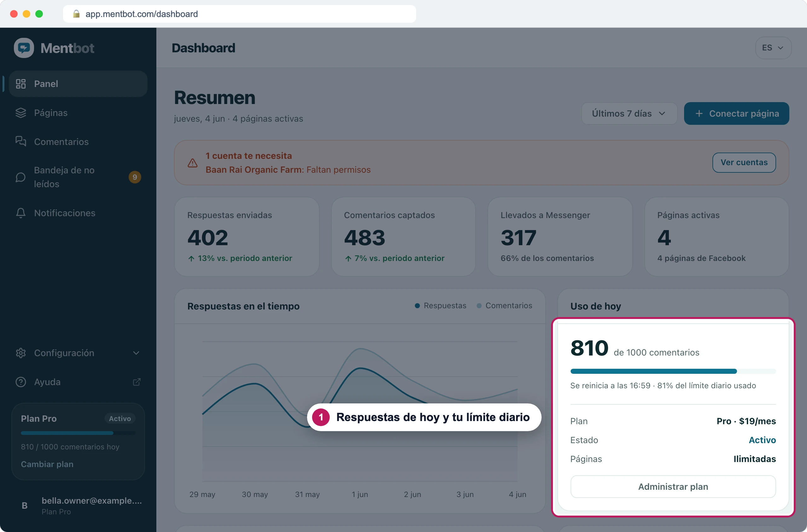Open the bella.owner account entry
Screen dimensions: 807x532
[78, 506]
